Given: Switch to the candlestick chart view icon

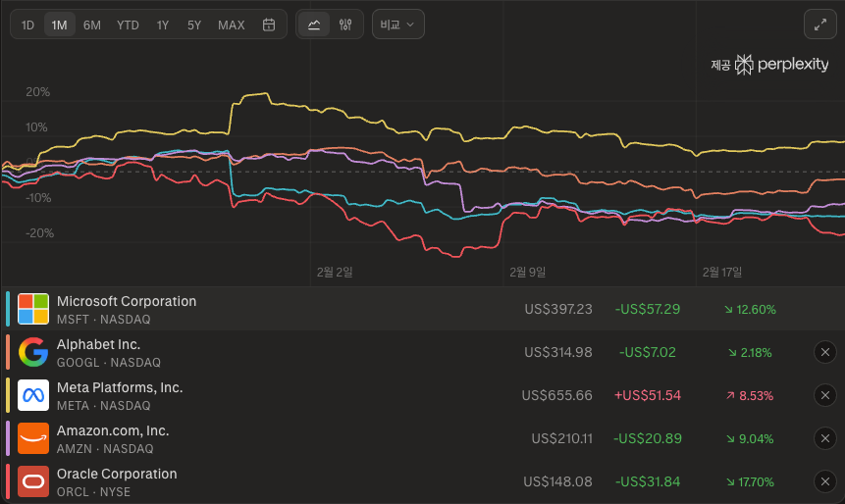Looking at the screenshot, I should coord(344,25).
